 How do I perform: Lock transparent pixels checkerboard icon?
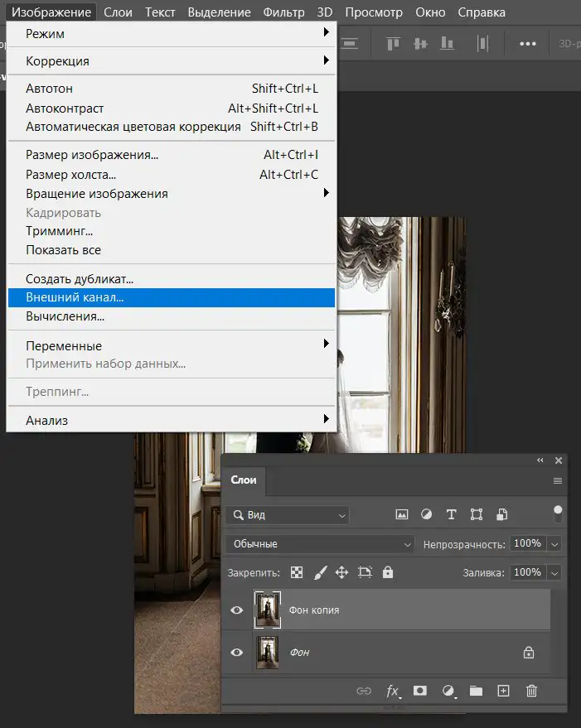click(x=297, y=572)
